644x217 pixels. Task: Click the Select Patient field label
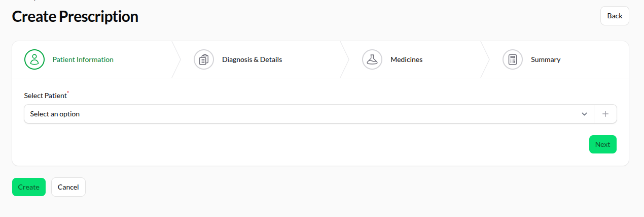tap(45, 96)
